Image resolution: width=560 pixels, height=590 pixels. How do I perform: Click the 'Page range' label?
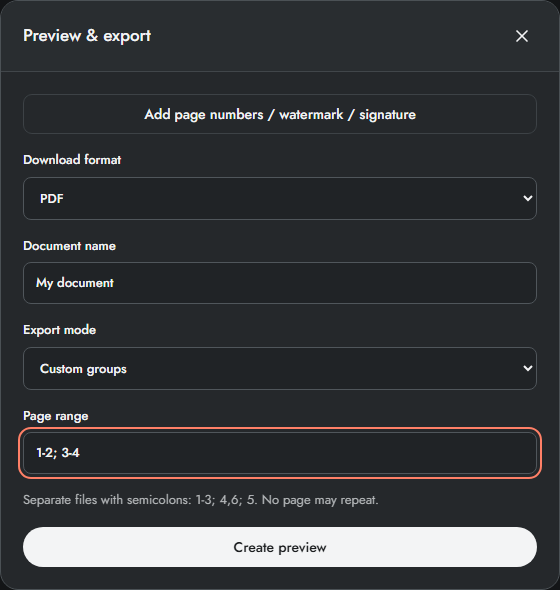pyautogui.click(x=56, y=416)
